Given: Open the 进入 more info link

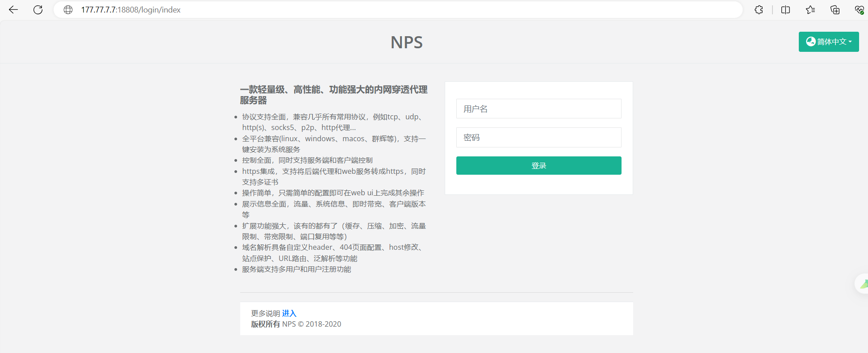Looking at the screenshot, I should 289,313.
